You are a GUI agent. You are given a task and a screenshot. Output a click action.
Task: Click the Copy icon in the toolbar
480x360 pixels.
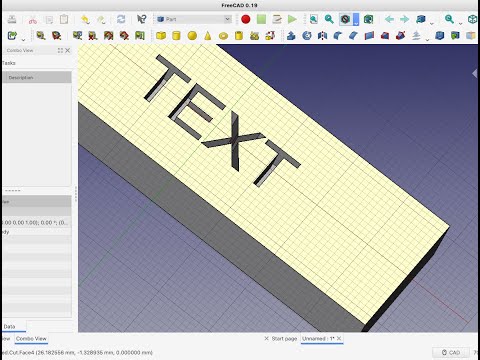[49, 20]
